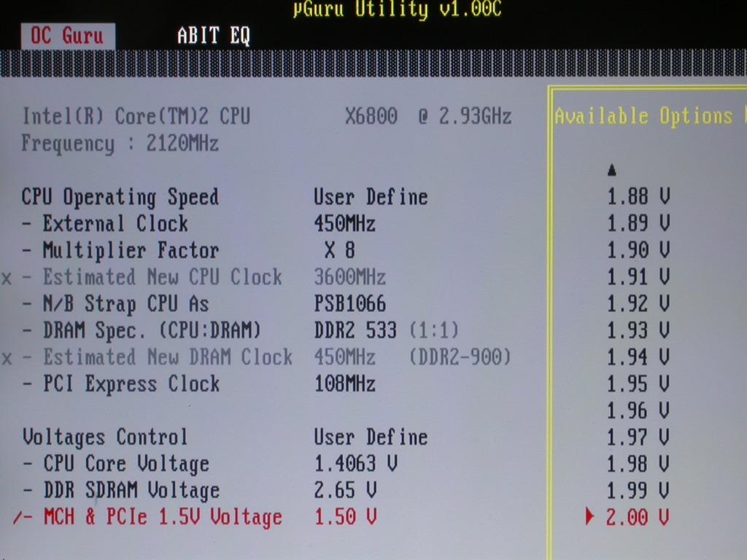This screenshot has height=560, width=747.
Task: Choose 1.98 V option
Action: pos(638,464)
